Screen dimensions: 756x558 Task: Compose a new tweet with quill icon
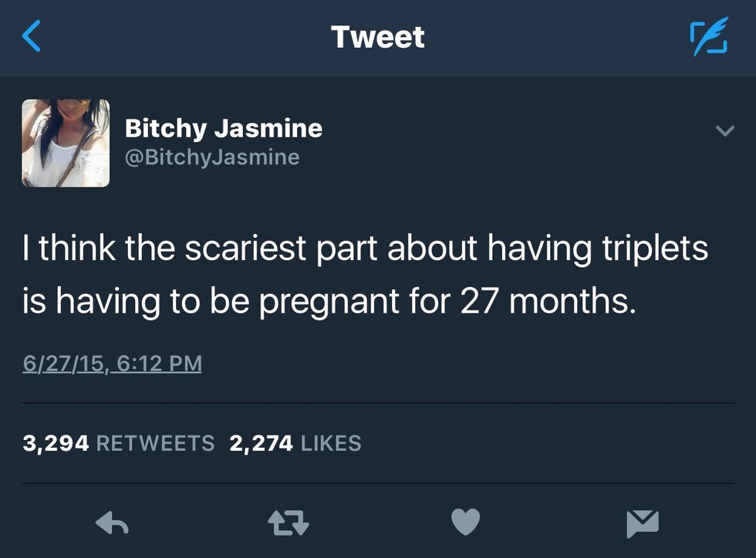(707, 37)
